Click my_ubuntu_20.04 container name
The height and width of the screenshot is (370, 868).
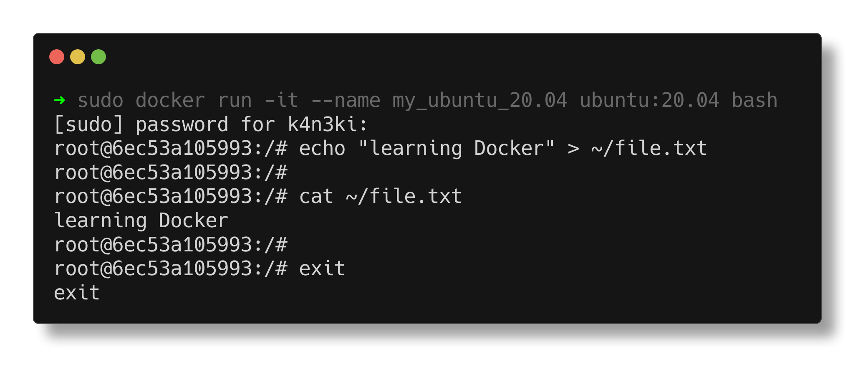pyautogui.click(x=480, y=101)
